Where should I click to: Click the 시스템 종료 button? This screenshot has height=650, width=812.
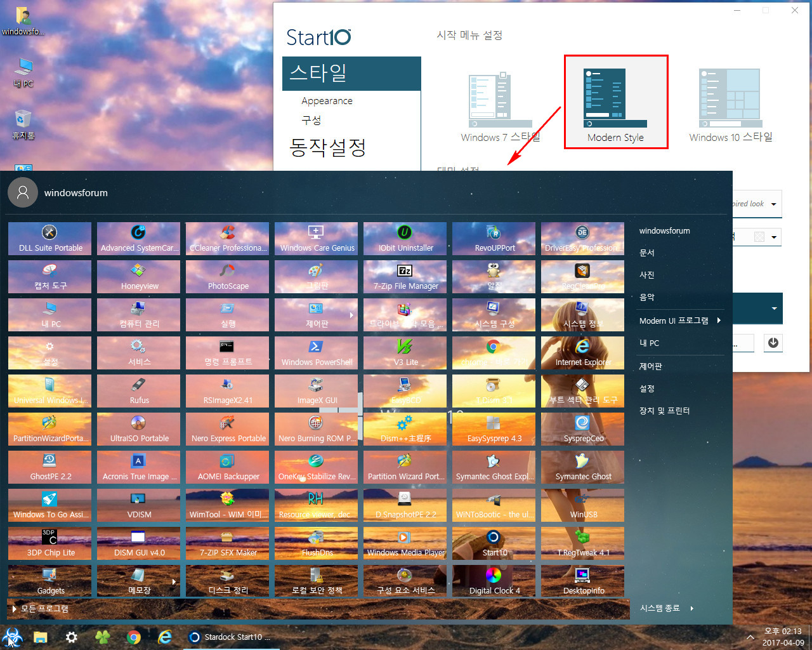660,608
